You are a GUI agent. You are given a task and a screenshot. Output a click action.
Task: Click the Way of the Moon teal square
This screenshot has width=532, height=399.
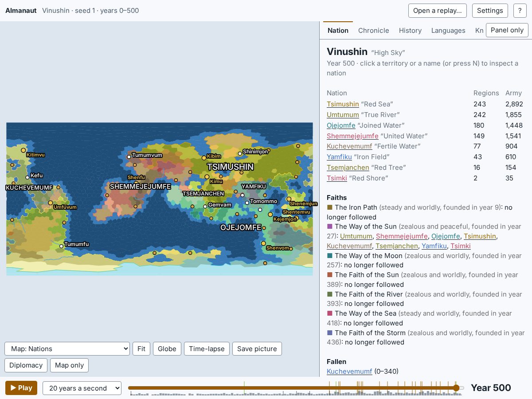329,256
